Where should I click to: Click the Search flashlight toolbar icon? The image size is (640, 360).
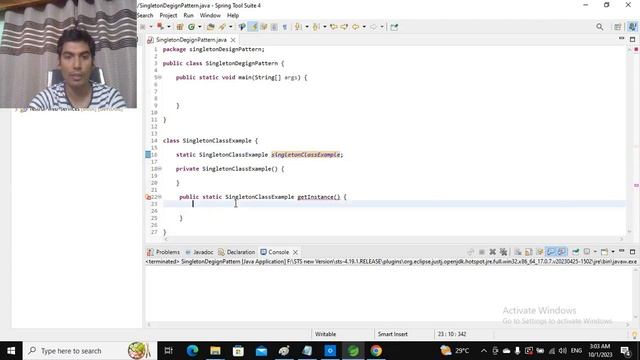(x=222, y=27)
